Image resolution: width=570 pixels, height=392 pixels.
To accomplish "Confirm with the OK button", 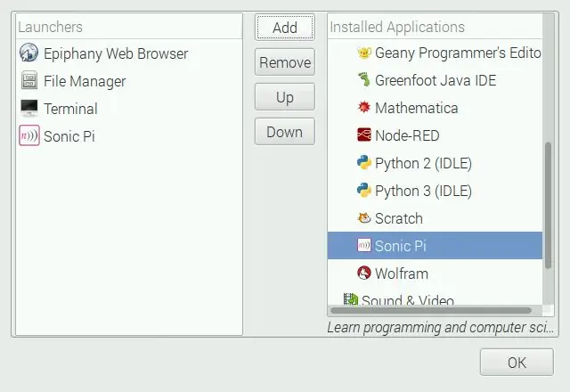I will 517,363.
